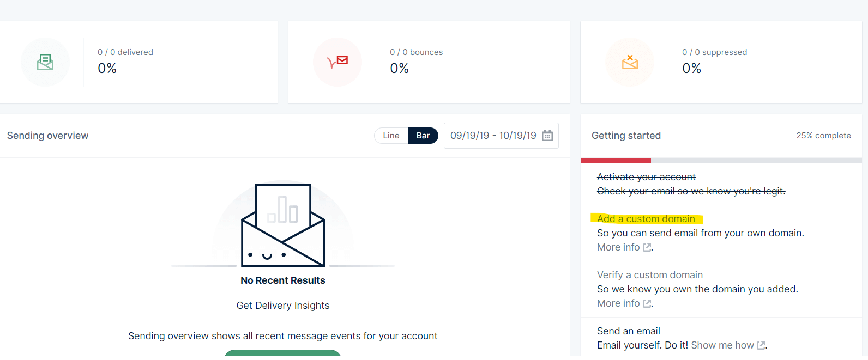Image resolution: width=868 pixels, height=360 pixels.
Task: Switch the chart to Line view
Action: (x=391, y=136)
